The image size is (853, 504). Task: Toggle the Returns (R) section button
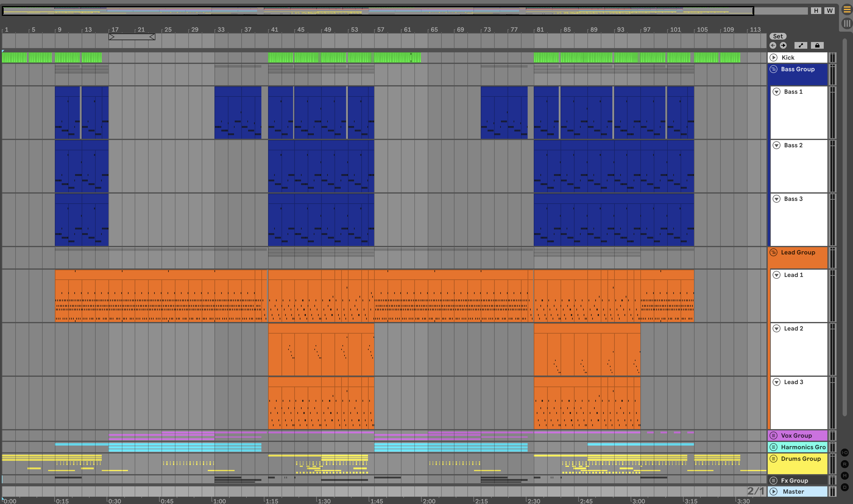pos(844,464)
